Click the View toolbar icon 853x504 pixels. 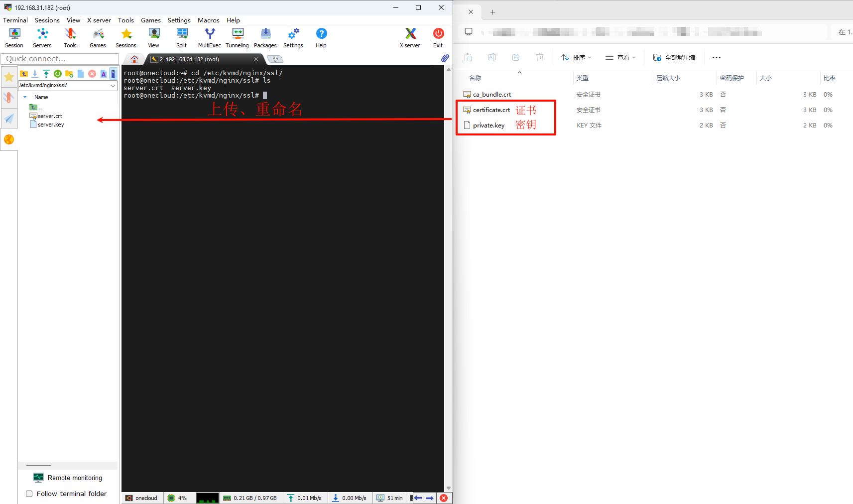click(154, 38)
